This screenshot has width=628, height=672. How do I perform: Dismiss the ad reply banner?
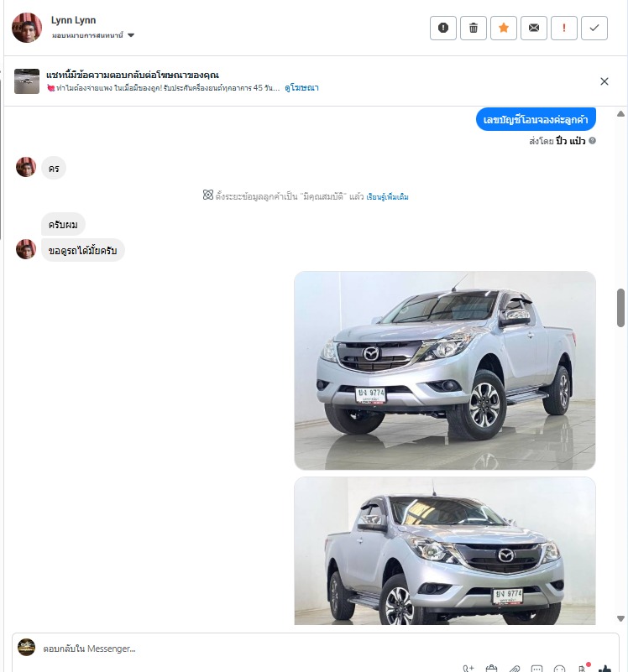[604, 81]
